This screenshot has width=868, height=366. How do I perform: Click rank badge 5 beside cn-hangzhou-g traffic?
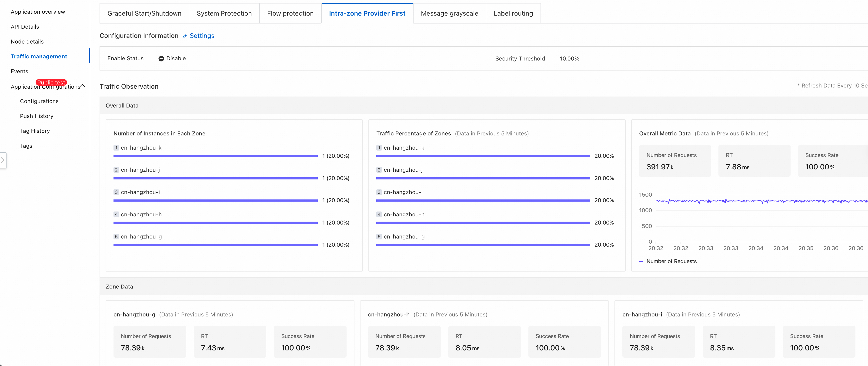click(379, 237)
